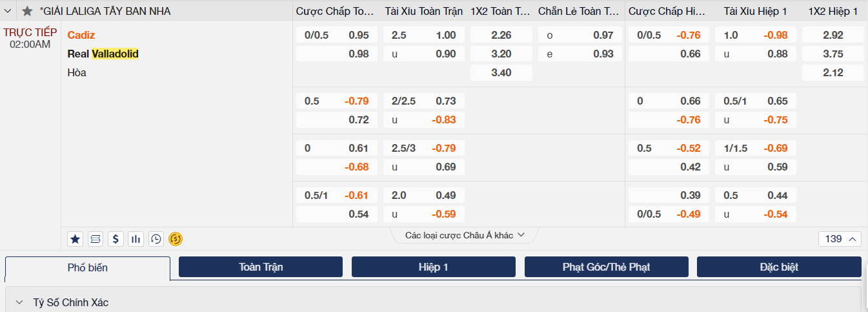Switch to the 'Hiệp 1' tab
Screen dimensions: 868x312
tap(434, 267)
